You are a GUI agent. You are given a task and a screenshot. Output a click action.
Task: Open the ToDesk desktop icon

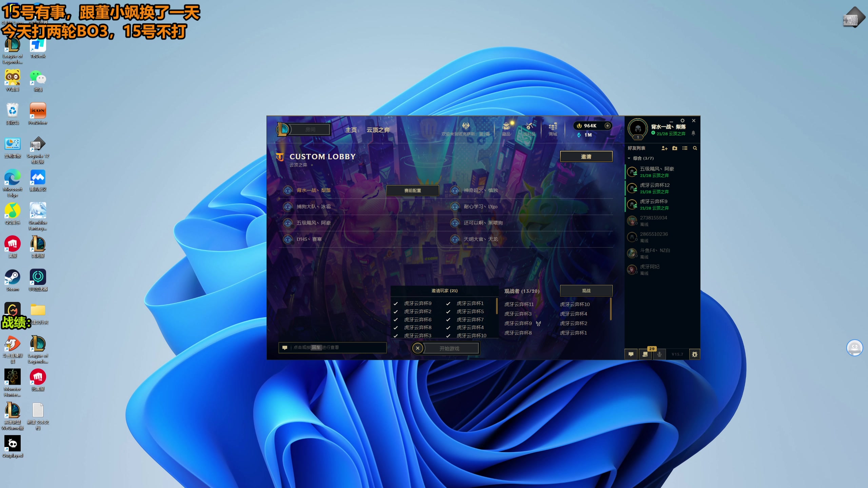[x=38, y=48]
